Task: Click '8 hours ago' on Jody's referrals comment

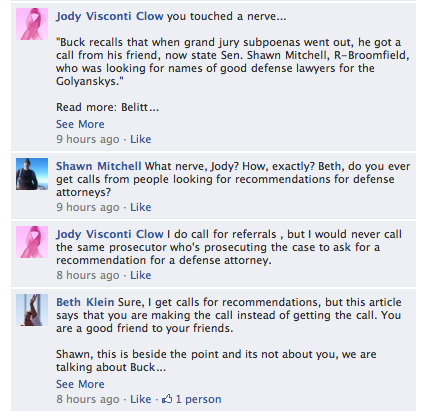Action: 88,275
